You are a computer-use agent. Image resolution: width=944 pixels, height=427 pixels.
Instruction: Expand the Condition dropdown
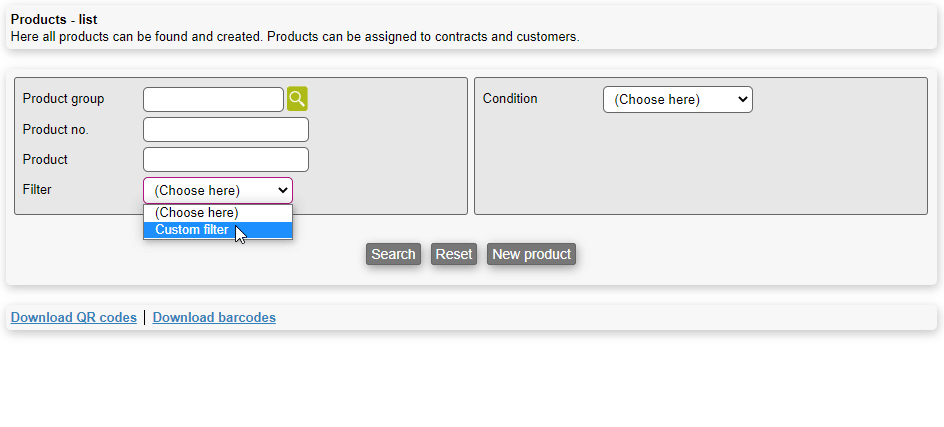(678, 99)
